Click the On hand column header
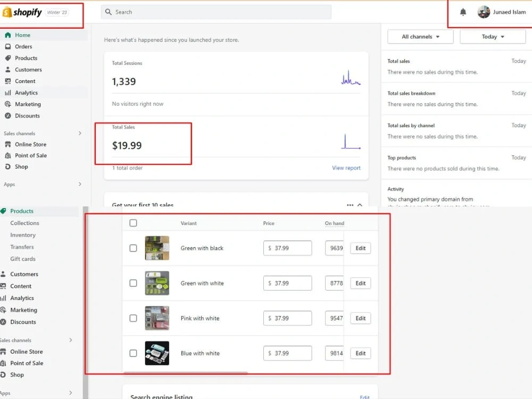 coord(335,223)
